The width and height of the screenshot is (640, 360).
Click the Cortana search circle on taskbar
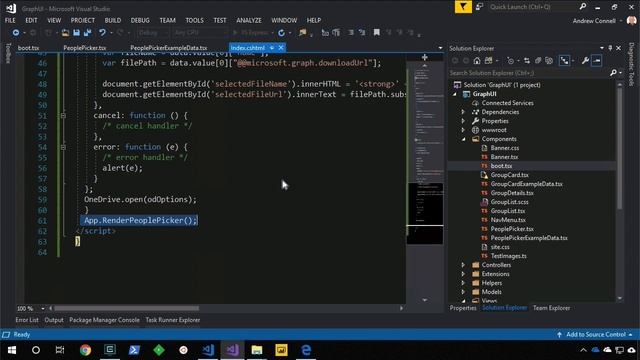coord(36,350)
